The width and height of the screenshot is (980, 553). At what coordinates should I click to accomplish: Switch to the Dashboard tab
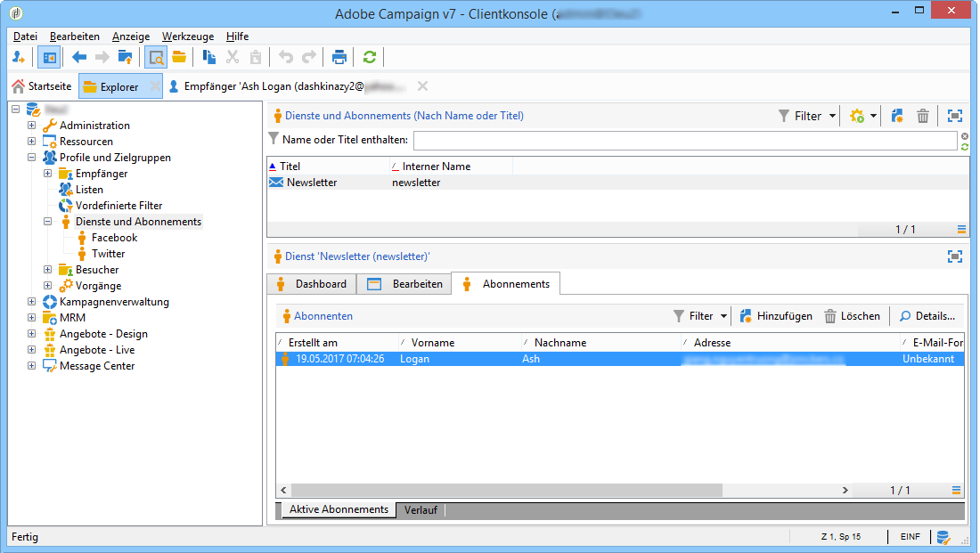(311, 284)
